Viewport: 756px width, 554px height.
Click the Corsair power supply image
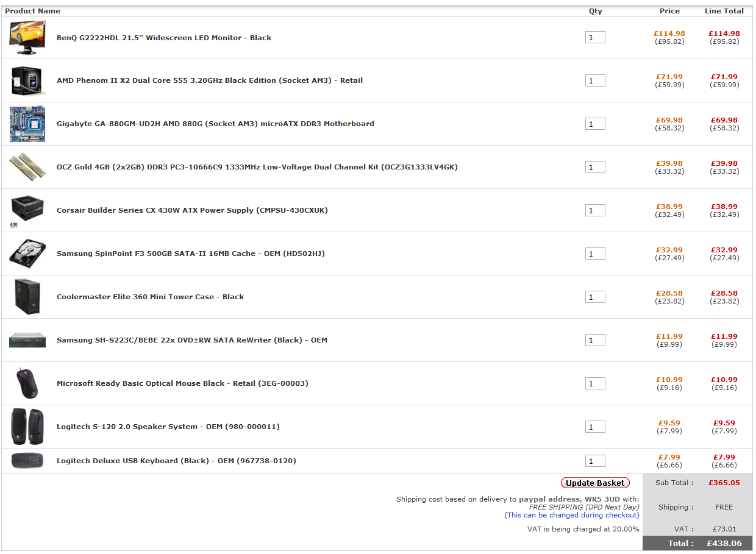tap(27, 209)
